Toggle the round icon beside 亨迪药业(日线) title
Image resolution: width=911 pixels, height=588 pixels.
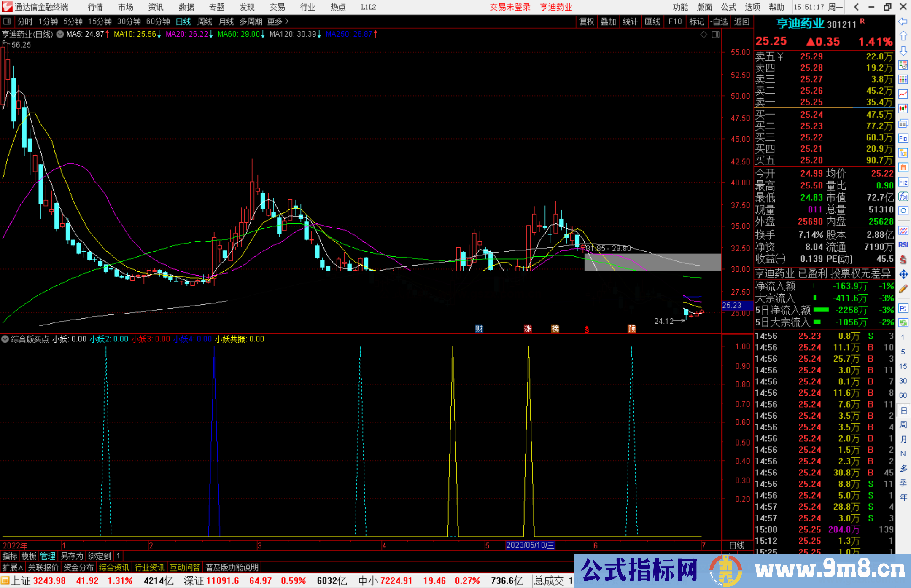click(60, 34)
